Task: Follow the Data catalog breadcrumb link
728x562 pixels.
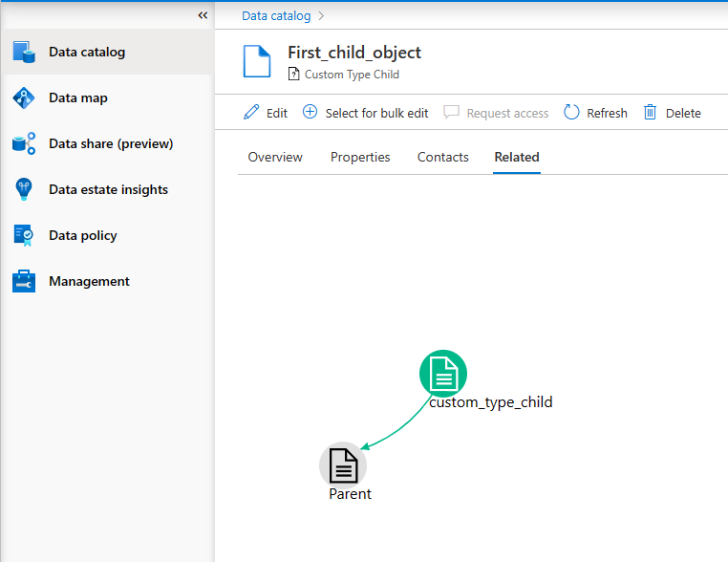Action: point(276,15)
